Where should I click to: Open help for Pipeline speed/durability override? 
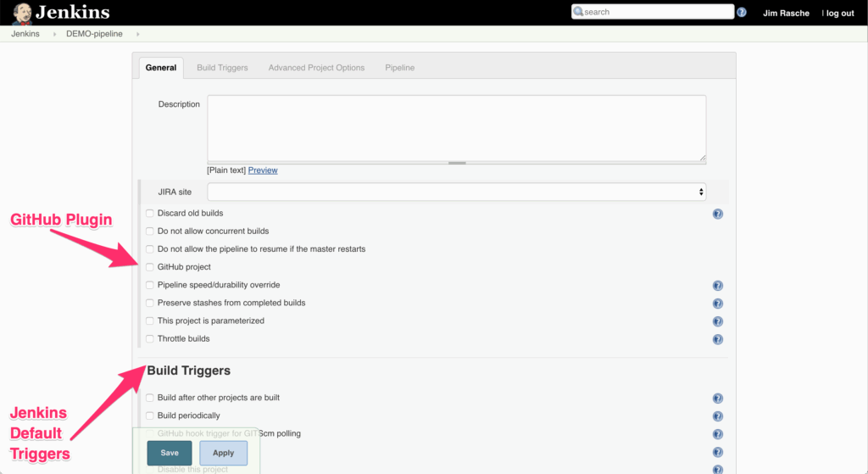click(x=717, y=286)
